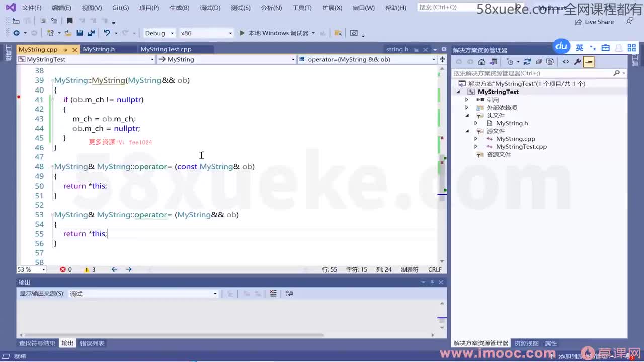
Task: Expand the 引用 node
Action: [x=467, y=100]
